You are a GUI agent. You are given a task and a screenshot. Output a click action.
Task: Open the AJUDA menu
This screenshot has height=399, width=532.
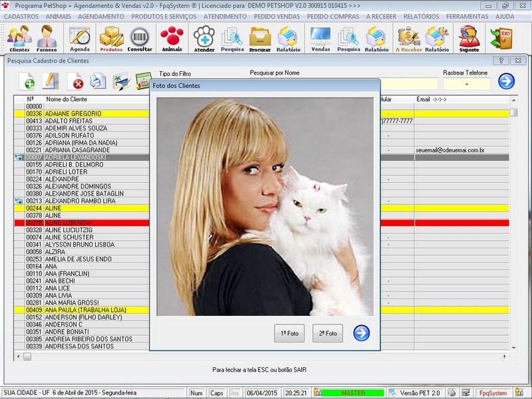[x=505, y=16]
